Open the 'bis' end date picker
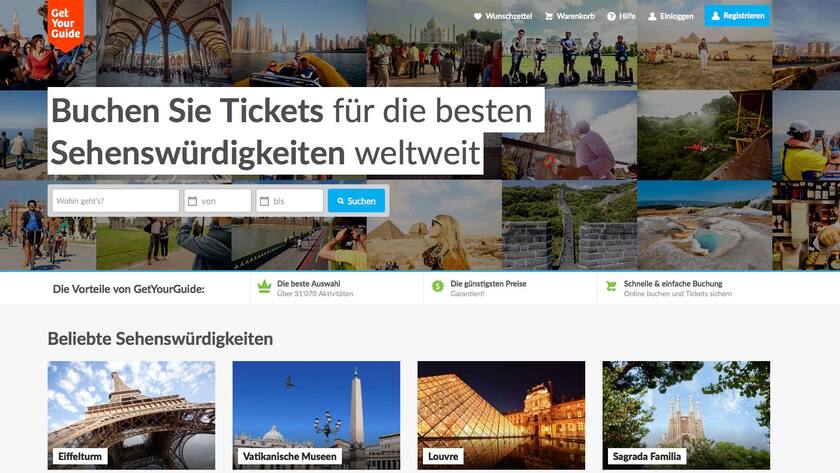The width and height of the screenshot is (840, 473). pyautogui.click(x=289, y=201)
